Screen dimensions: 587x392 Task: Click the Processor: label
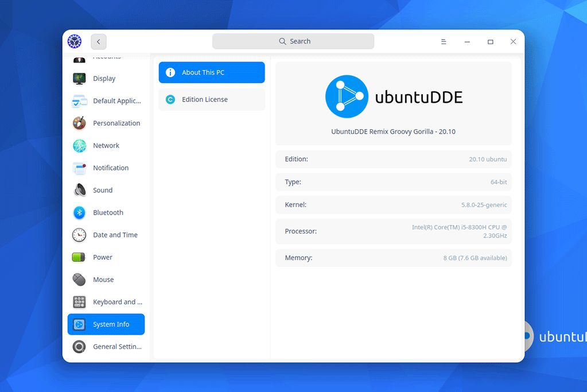(x=301, y=231)
